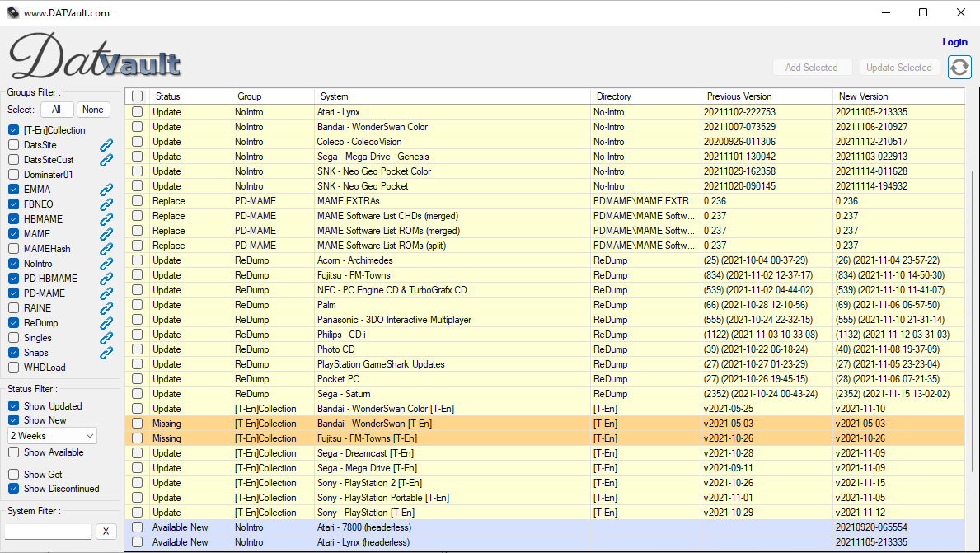Screen dimensions: 980x553
Task: Open the Singles link icon
Action: tap(106, 338)
